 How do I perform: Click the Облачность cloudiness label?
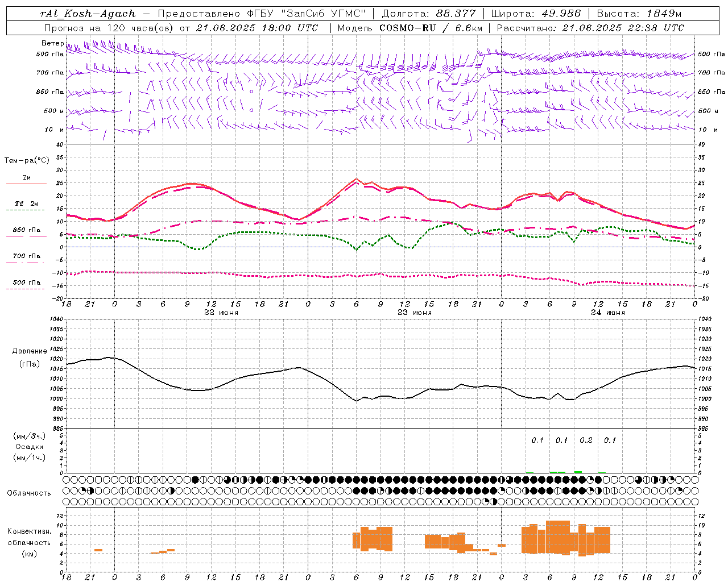(x=29, y=493)
